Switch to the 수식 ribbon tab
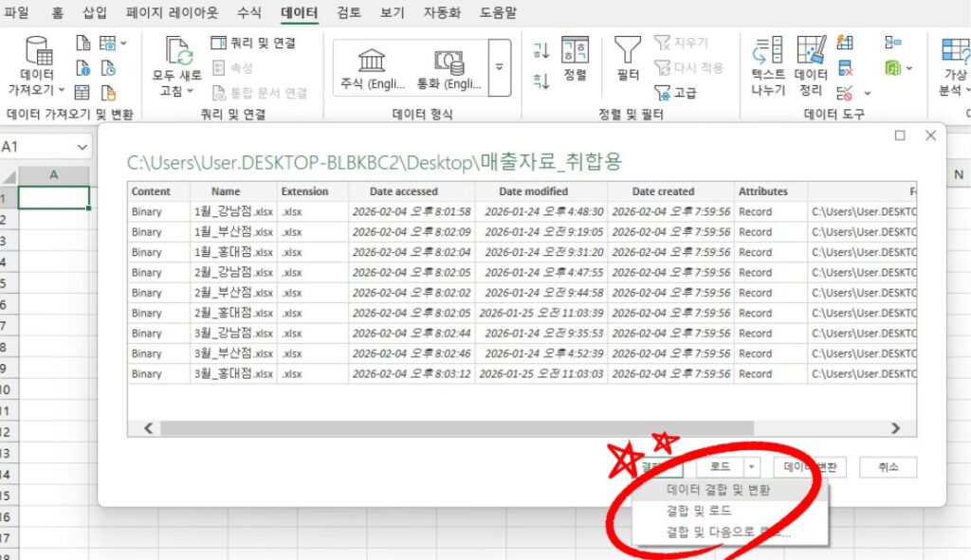Viewport: 971px width, 560px height. click(249, 13)
